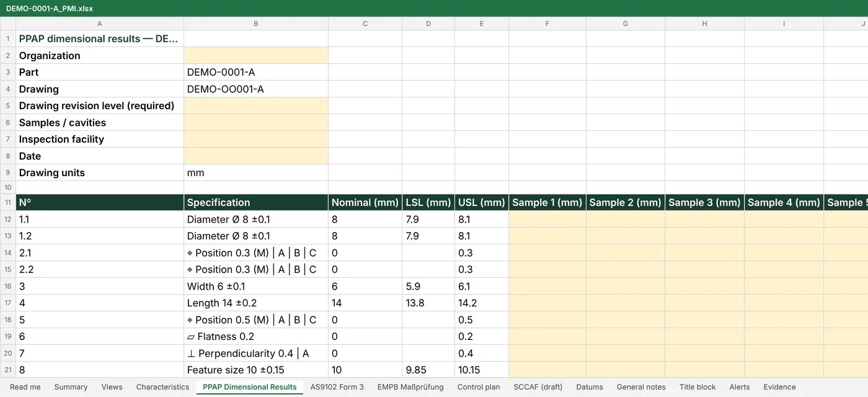
Task: Select the Nº cell 1.2
Action: coord(100,236)
